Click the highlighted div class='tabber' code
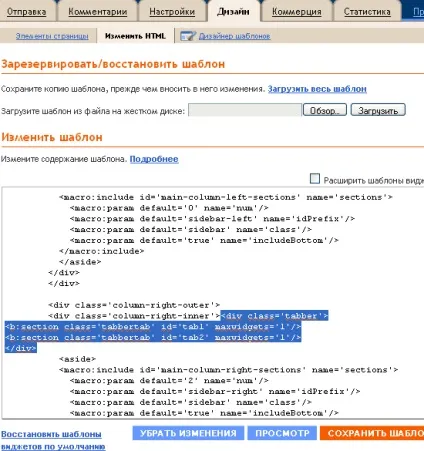The width and height of the screenshot is (424, 451). (274, 316)
